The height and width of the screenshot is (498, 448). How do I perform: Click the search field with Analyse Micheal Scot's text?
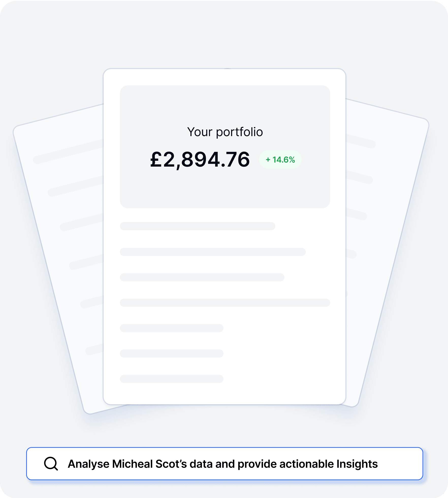coord(225,464)
